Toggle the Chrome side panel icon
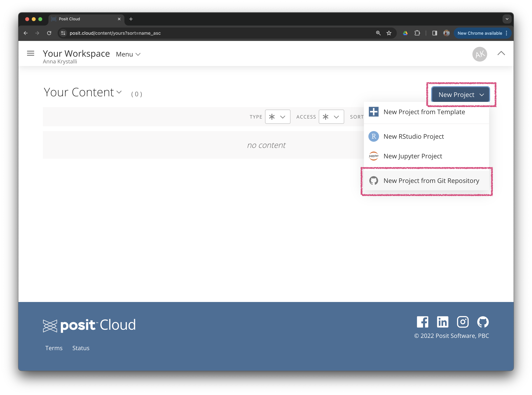Image resolution: width=532 pixels, height=395 pixels. [x=434, y=33]
